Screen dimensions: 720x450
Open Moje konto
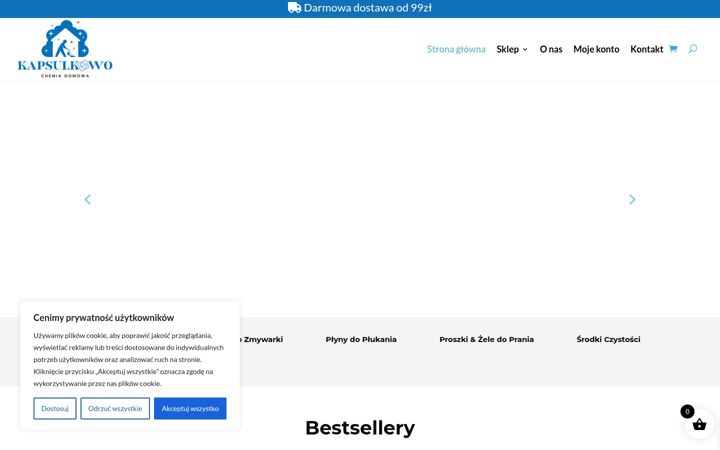596,49
